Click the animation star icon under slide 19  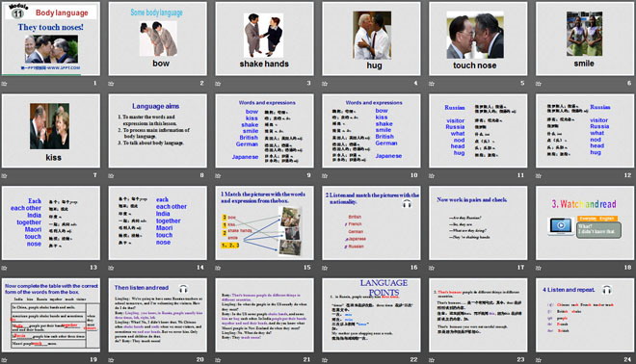5,359
